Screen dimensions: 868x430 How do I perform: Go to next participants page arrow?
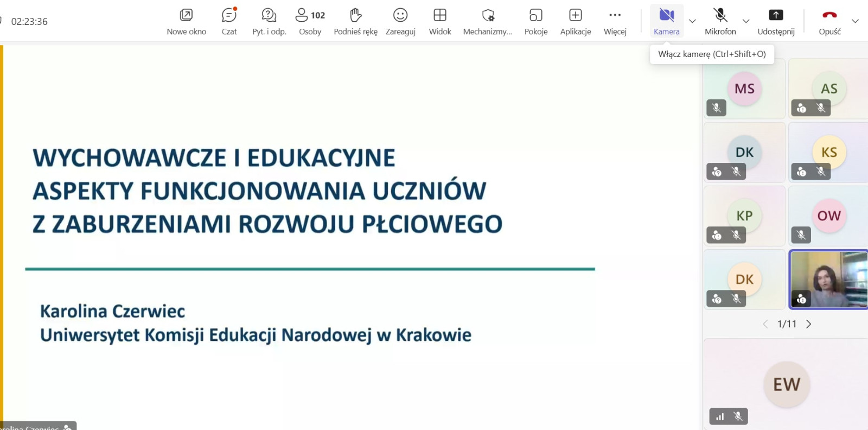[x=809, y=324]
